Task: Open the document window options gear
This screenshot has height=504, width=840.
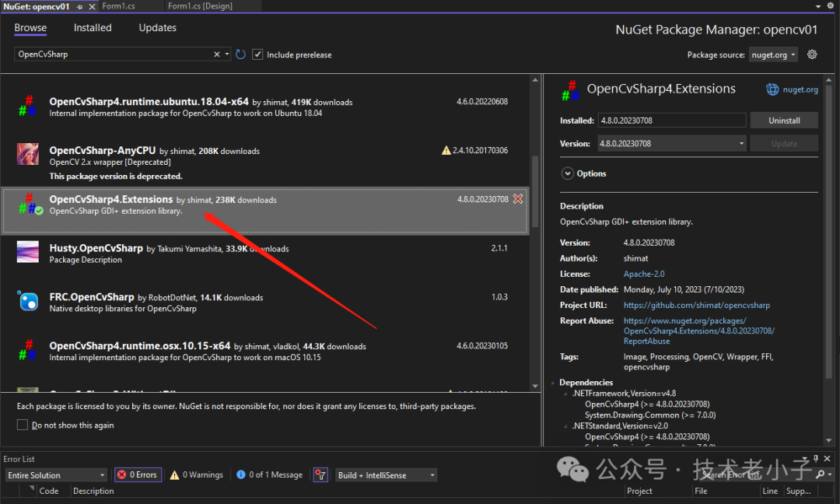Action: [831, 6]
